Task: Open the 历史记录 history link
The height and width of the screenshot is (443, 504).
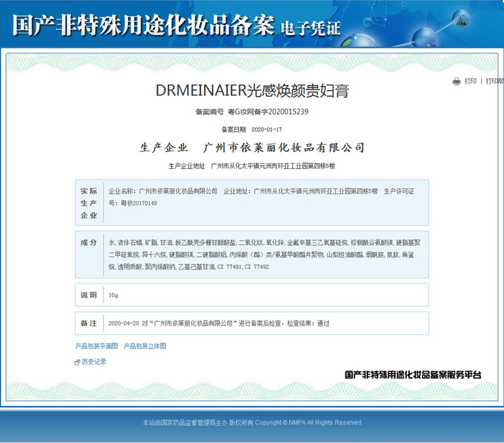Action: [94, 362]
